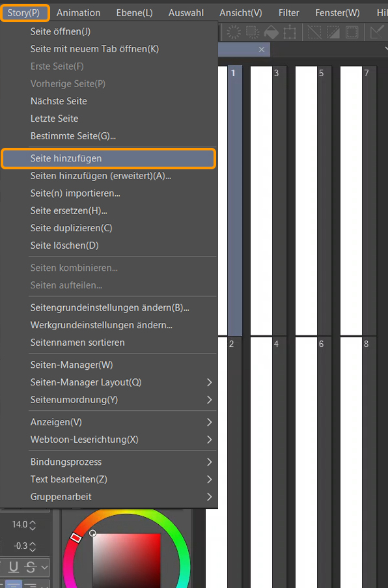Click the radial blur icon in the top toolbar
This screenshot has width=388, height=588.
click(232, 32)
